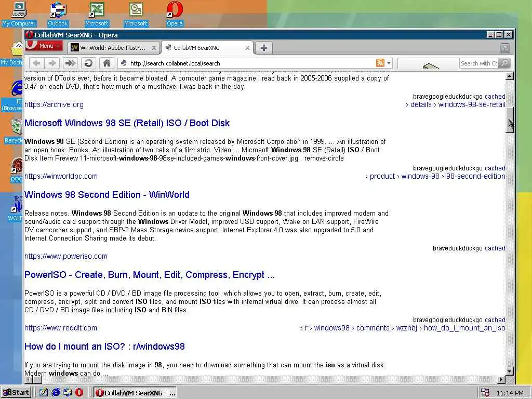The height and width of the screenshot is (399, 532).
Task: Open How do I mount an ISO result
Action: coord(104,347)
